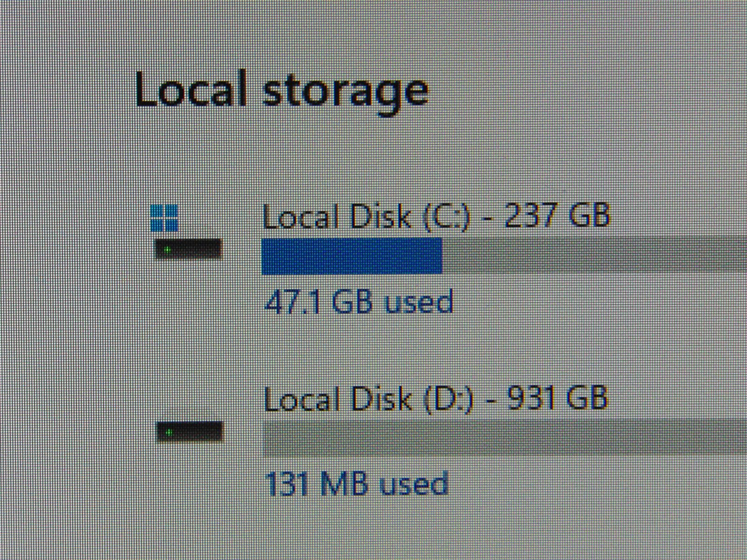This screenshot has width=747, height=560.
Task: Select the "931 GB" capacity text
Action: (x=557, y=399)
